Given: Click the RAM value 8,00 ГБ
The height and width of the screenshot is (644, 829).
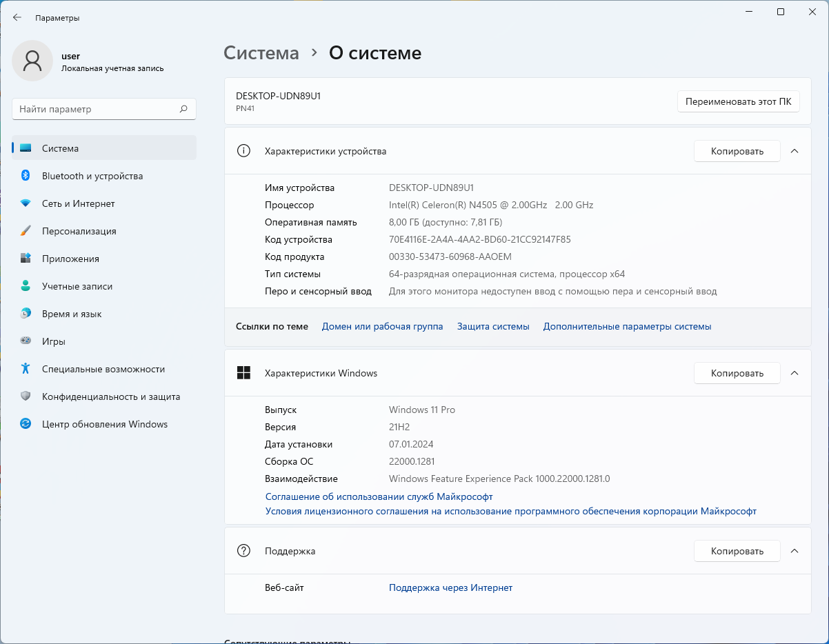Looking at the screenshot, I should tap(446, 222).
